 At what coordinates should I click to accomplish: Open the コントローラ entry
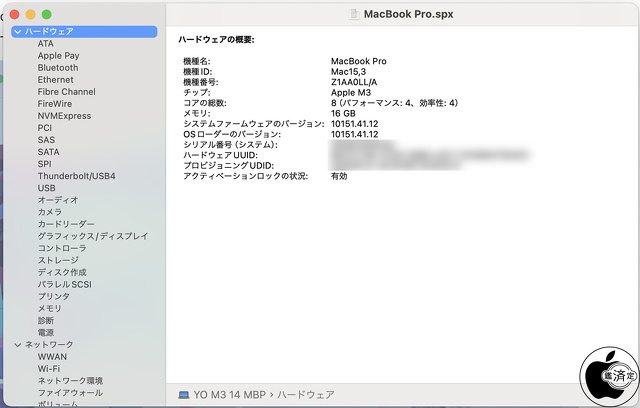click(62, 248)
